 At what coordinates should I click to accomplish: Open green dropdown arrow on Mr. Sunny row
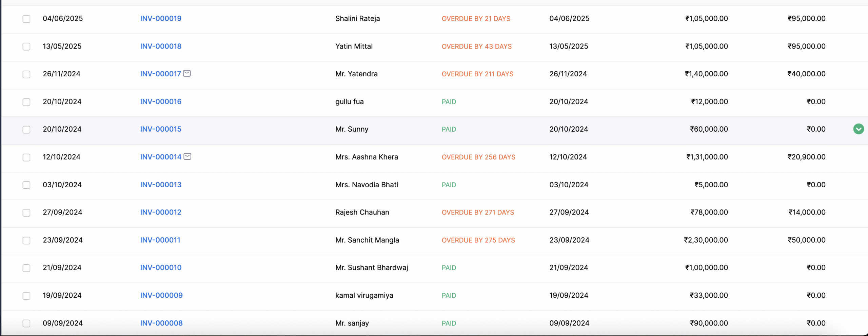859,129
